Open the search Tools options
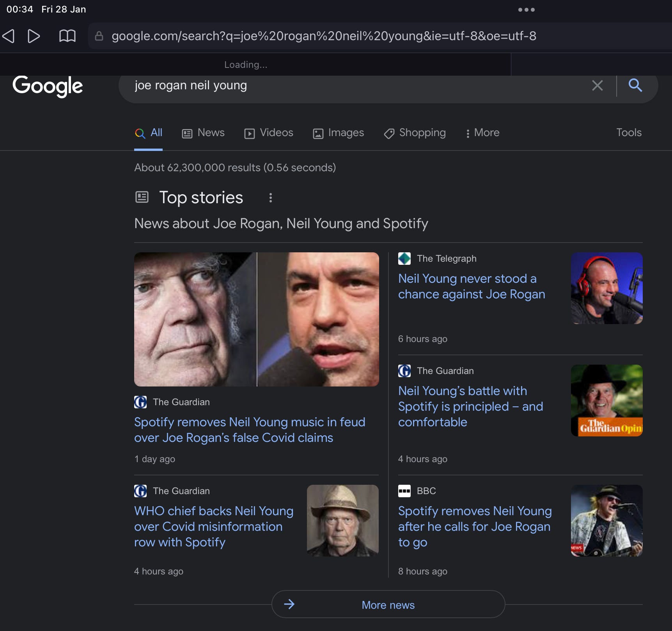Viewport: 672px width, 631px height. pos(629,133)
